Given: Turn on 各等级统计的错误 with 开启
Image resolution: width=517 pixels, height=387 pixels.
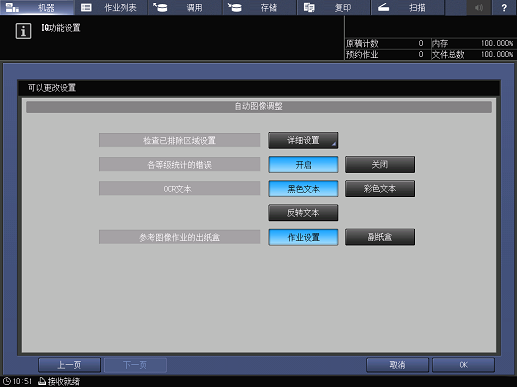Looking at the screenshot, I should pyautogui.click(x=303, y=164).
